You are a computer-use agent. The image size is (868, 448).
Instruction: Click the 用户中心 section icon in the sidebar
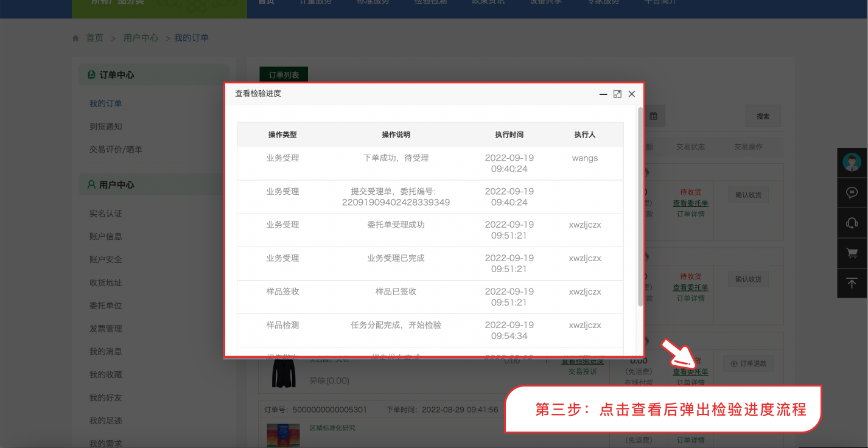[x=91, y=184]
